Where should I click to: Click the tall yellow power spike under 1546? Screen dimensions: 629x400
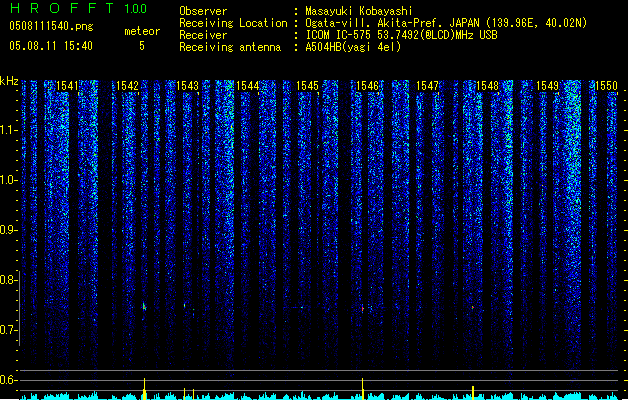point(363,388)
